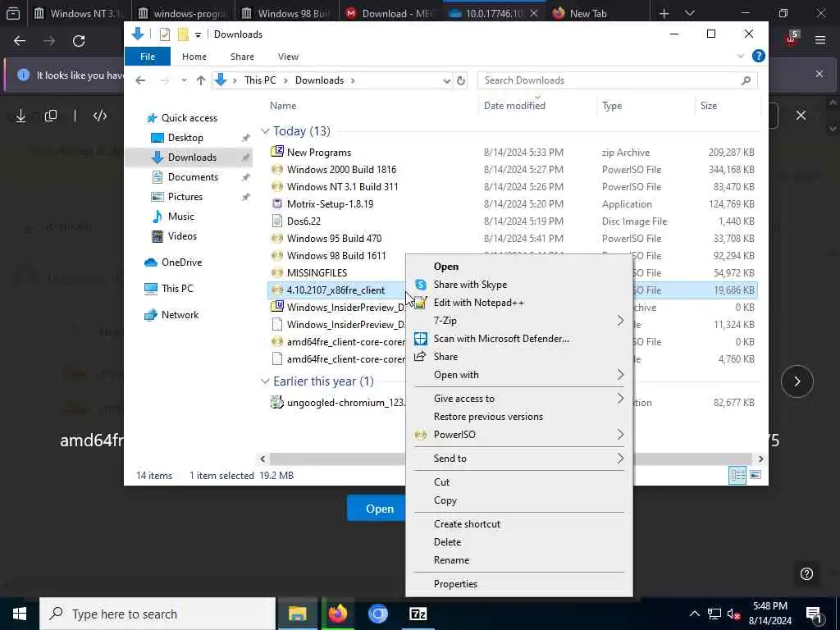Click Search Downloads field
840x630 pixels.
pyautogui.click(x=617, y=80)
